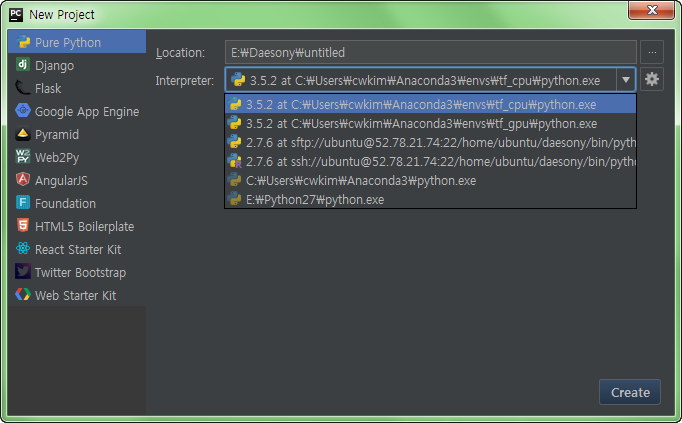Click the Foundation F icon
This screenshot has height=423, width=682.
pos(23,202)
